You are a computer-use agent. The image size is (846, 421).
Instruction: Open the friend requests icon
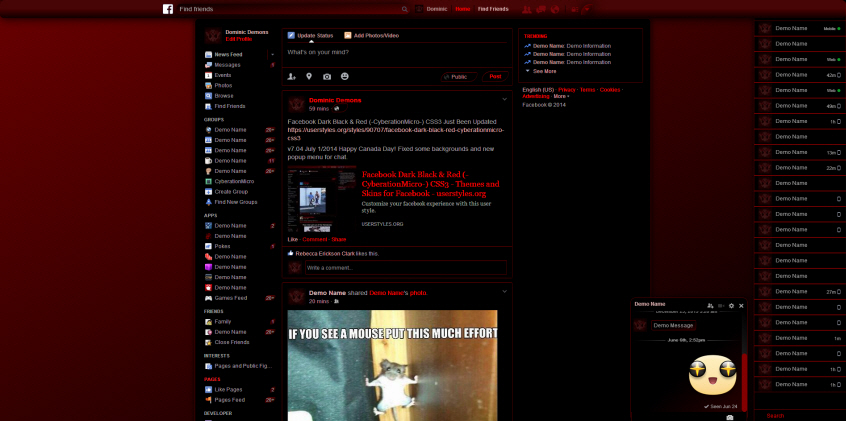click(527, 9)
